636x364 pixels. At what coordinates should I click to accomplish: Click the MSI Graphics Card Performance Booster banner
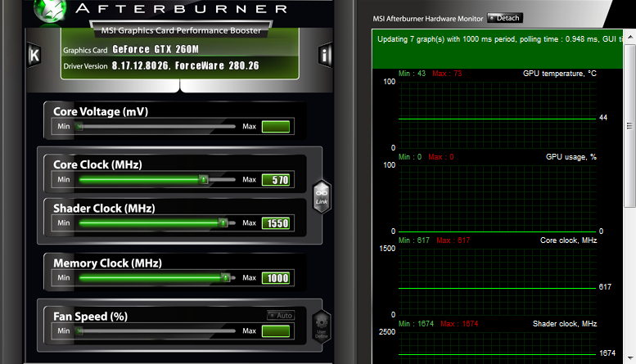click(x=181, y=30)
